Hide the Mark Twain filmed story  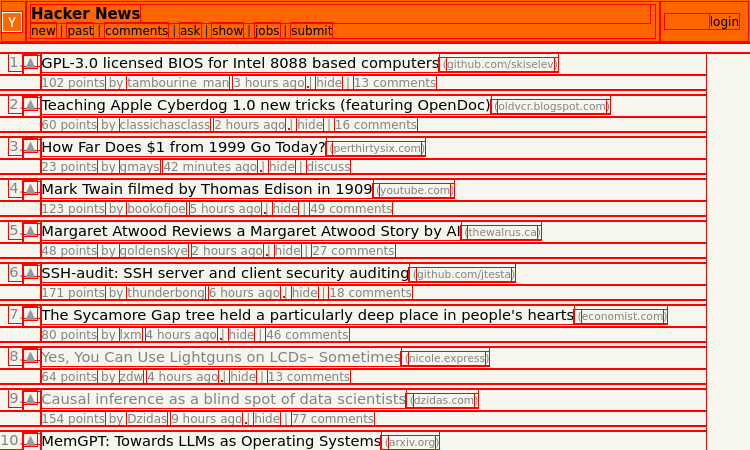[x=286, y=209]
